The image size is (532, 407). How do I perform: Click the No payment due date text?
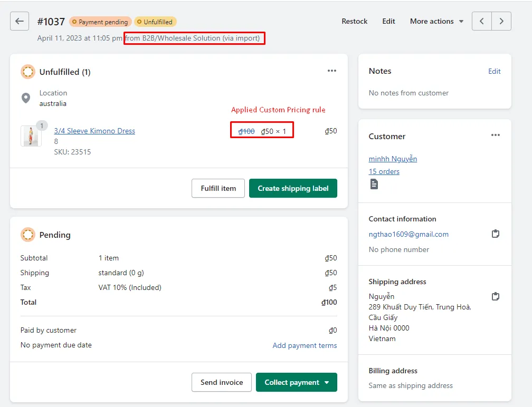coord(56,345)
